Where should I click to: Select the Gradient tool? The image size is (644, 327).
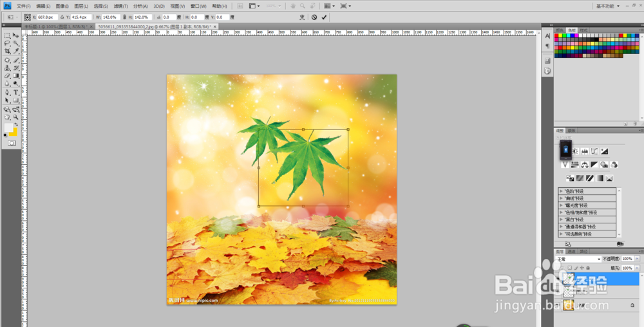15,75
